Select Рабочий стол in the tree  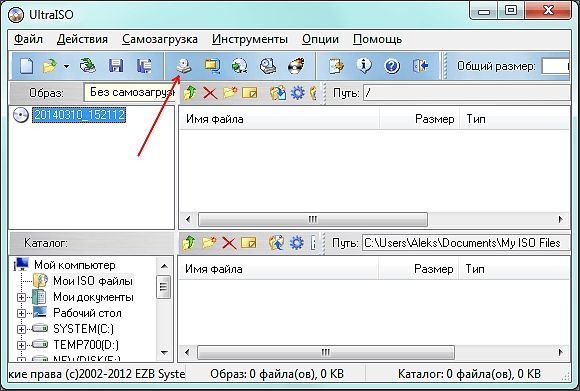click(x=87, y=313)
